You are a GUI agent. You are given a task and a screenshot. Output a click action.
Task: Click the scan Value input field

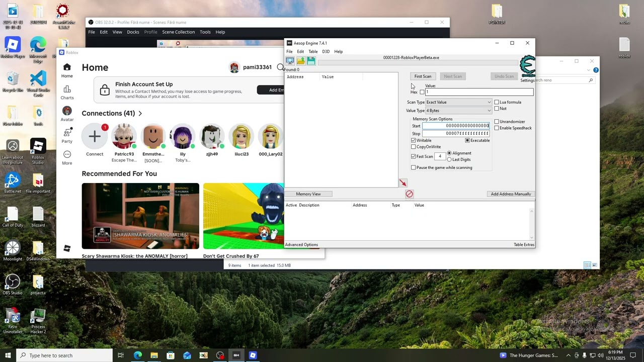point(479,92)
